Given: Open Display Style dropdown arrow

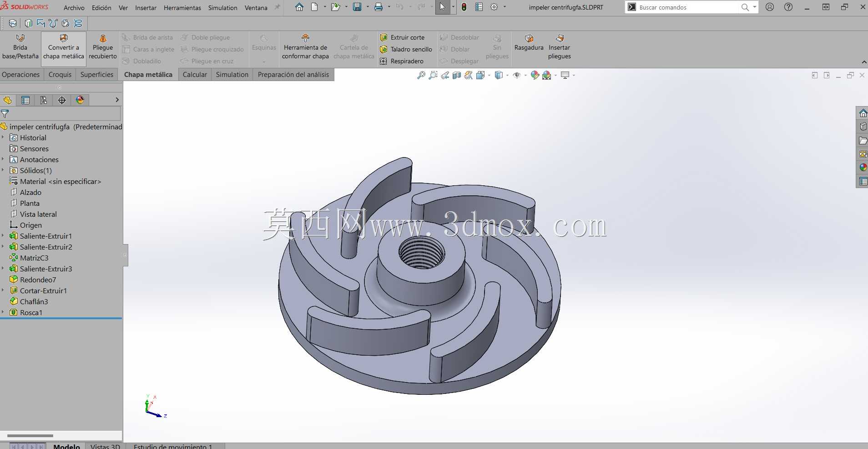Looking at the screenshot, I should tap(507, 75).
